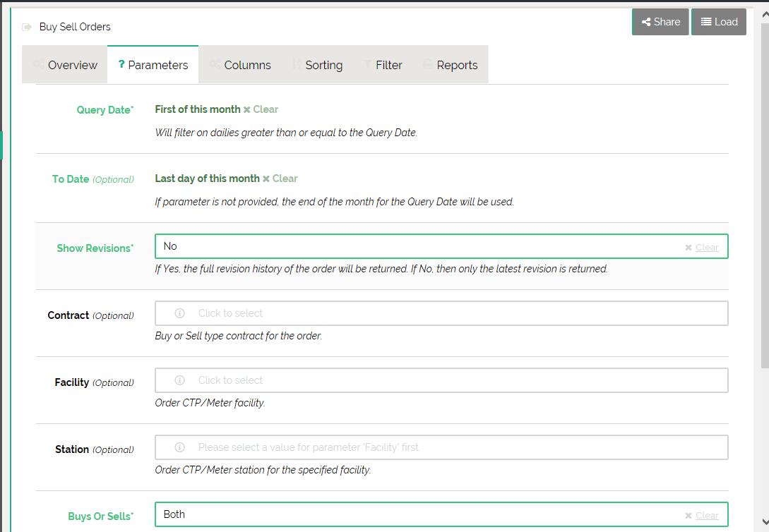The width and height of the screenshot is (769, 532).
Task: Switch to the Overview tab
Action: tap(65, 65)
